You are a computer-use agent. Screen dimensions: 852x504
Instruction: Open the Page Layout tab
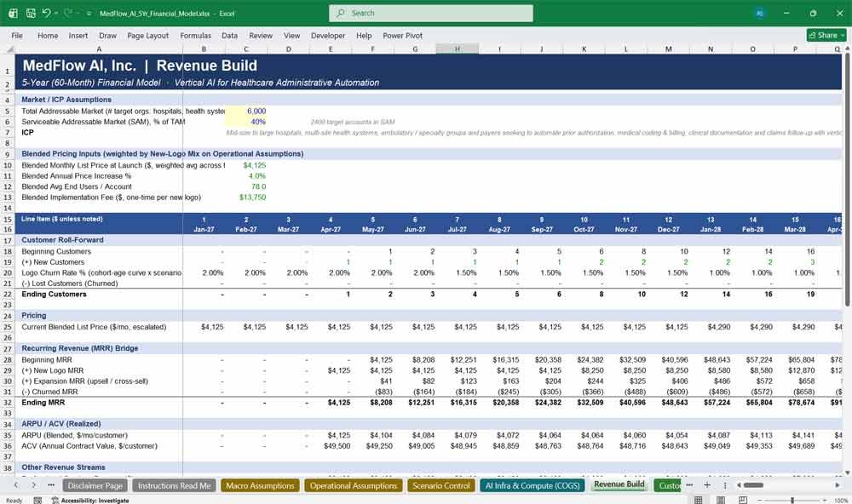(147, 35)
